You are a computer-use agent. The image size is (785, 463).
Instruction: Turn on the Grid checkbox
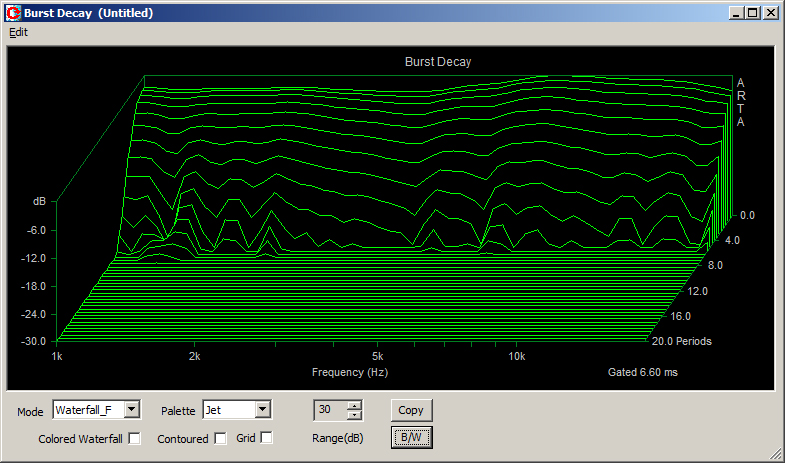point(266,438)
